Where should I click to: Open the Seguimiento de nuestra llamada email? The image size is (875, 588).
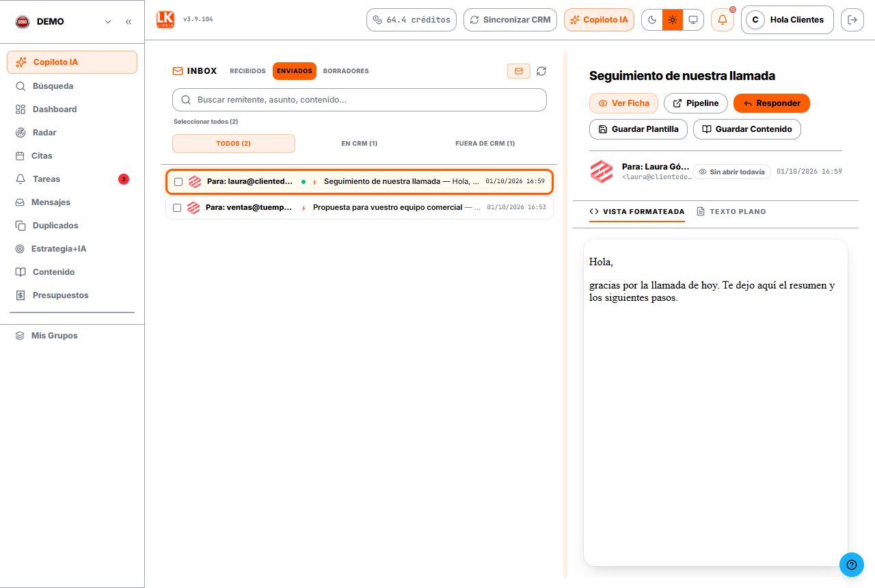[360, 182]
